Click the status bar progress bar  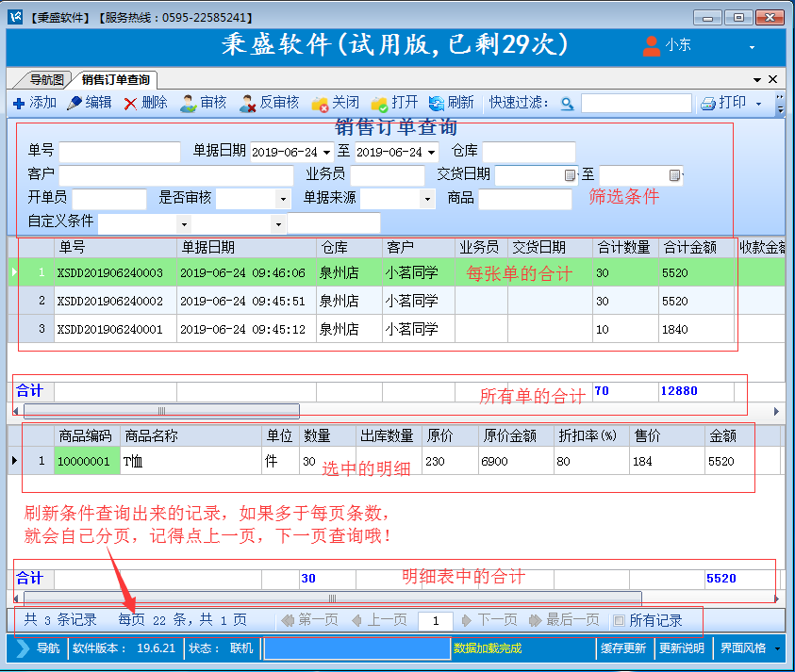click(356, 648)
